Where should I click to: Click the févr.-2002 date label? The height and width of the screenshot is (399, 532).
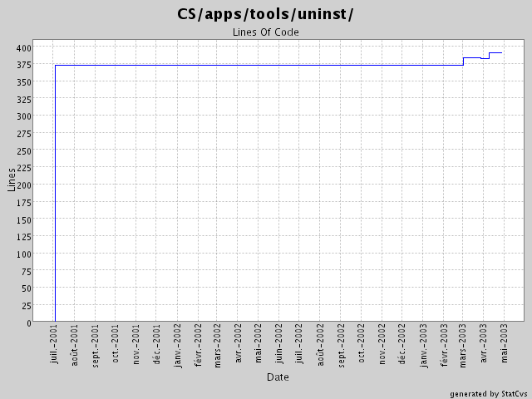[x=198, y=345]
